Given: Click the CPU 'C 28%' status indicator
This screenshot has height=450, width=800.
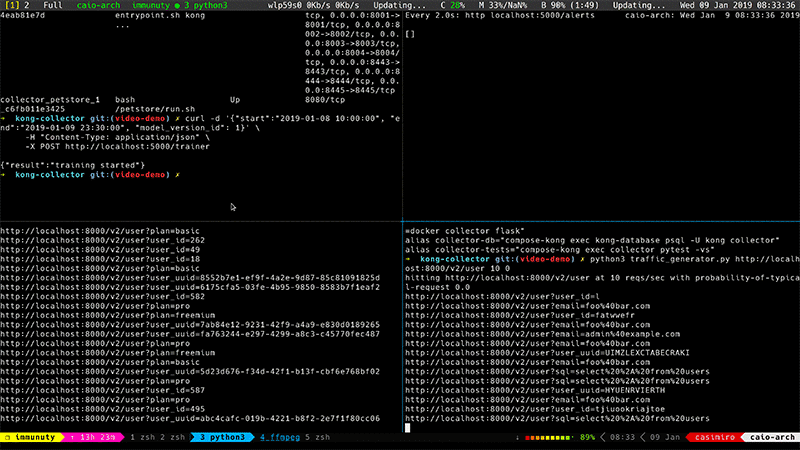Looking at the screenshot, I should click(x=453, y=5).
